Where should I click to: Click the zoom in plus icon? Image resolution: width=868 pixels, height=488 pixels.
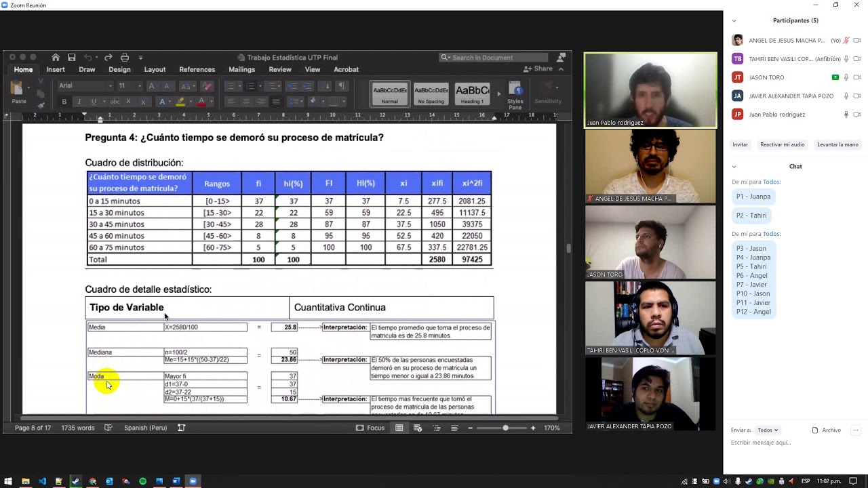click(x=533, y=428)
